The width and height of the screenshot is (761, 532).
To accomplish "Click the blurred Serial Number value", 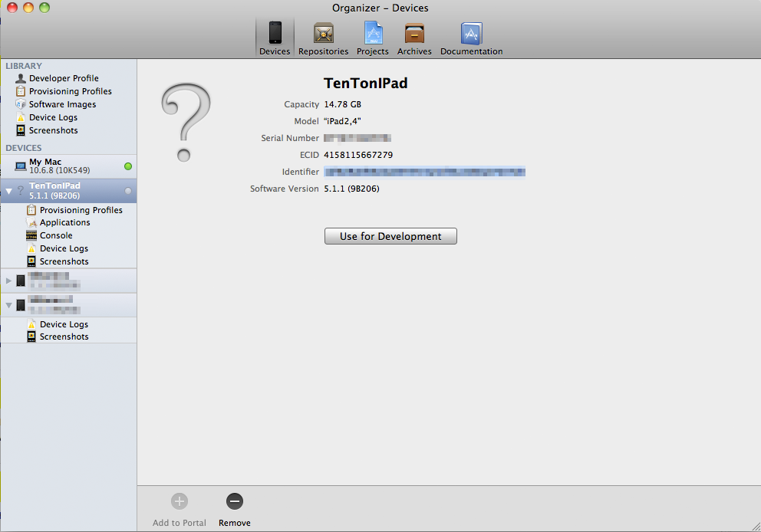I will [x=357, y=138].
